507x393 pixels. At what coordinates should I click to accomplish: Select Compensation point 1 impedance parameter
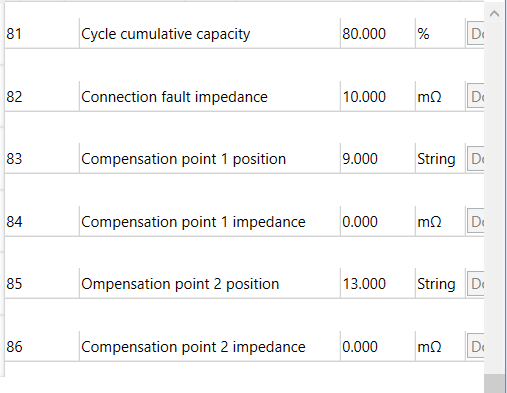tap(193, 222)
